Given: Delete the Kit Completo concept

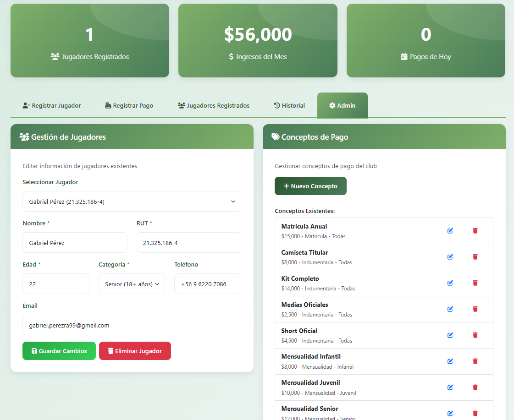Looking at the screenshot, I should (475, 283).
